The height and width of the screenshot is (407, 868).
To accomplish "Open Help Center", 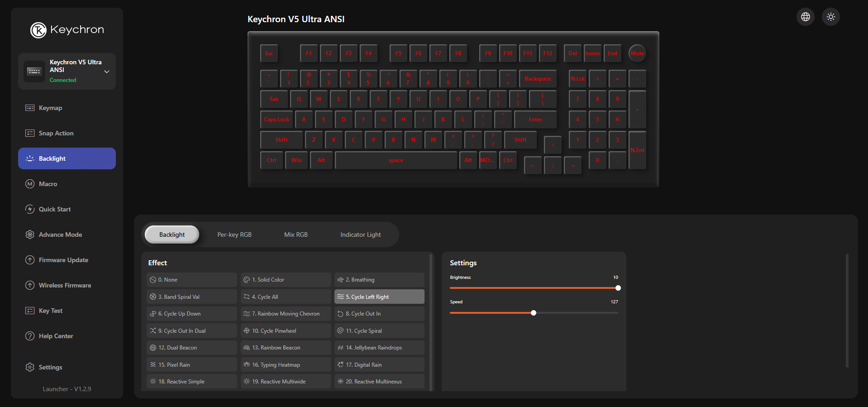I will click(67, 336).
